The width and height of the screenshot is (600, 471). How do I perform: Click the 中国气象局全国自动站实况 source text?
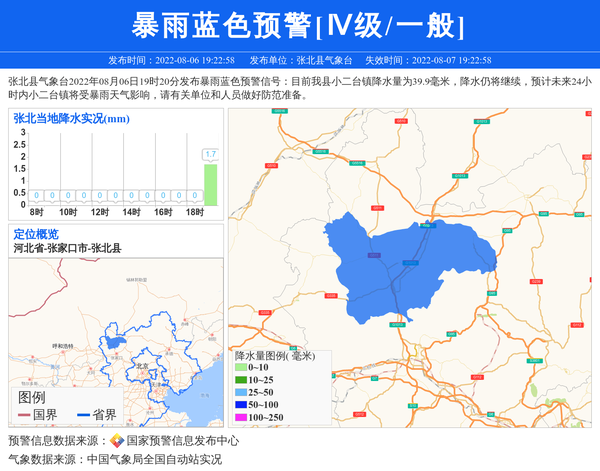(154, 460)
